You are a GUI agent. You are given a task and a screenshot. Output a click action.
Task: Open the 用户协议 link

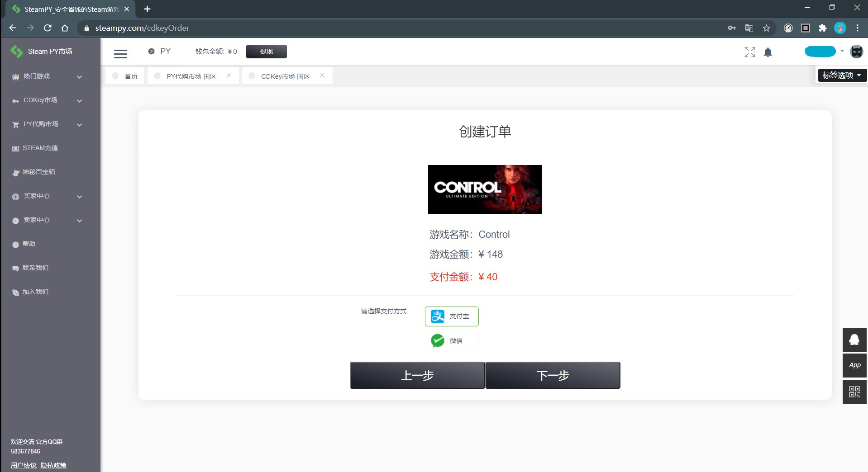click(24, 465)
